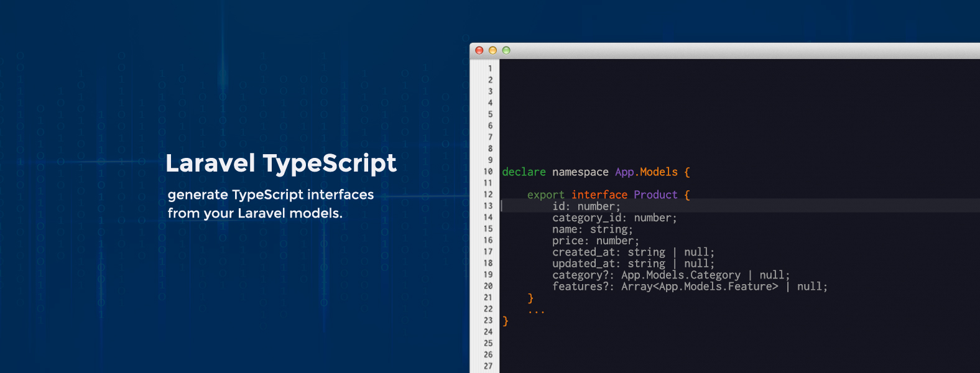Click the 'price: number;' line
The width and height of the screenshot is (980, 373).
click(596, 241)
